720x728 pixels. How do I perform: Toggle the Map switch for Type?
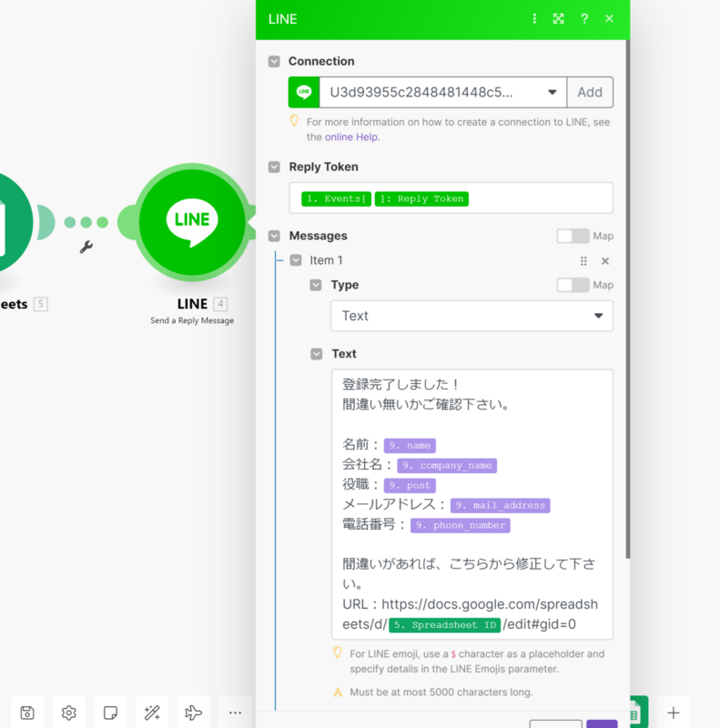[573, 285]
